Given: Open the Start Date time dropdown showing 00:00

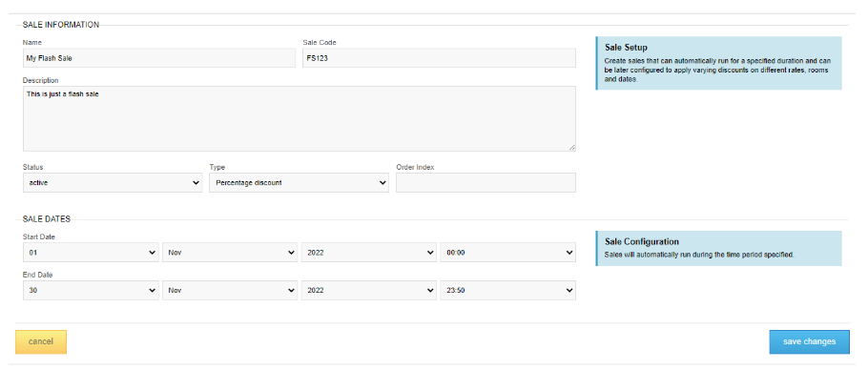Looking at the screenshot, I should 508,252.
